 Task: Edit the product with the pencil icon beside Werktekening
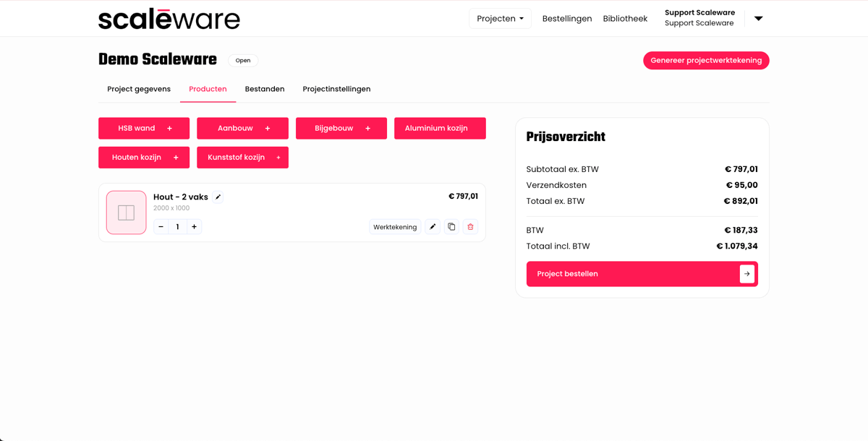click(x=433, y=227)
